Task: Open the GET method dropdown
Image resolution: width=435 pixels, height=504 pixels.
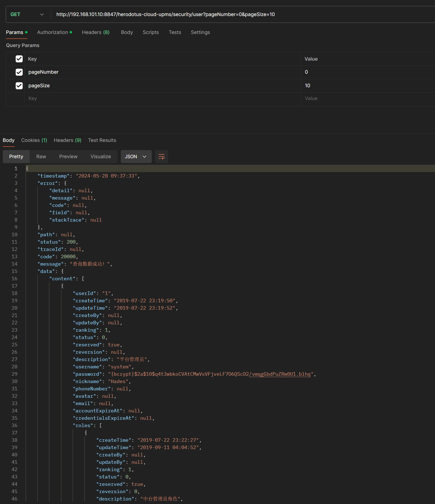Action: 27,14
